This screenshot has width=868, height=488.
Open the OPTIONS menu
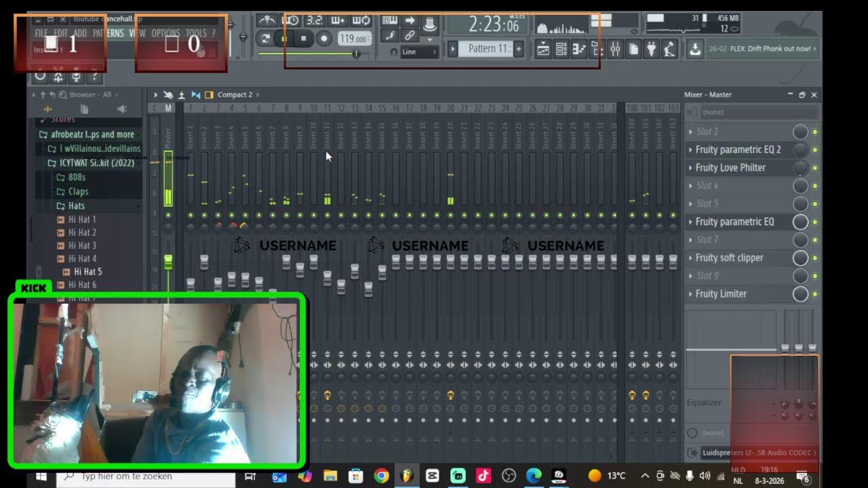coord(165,33)
